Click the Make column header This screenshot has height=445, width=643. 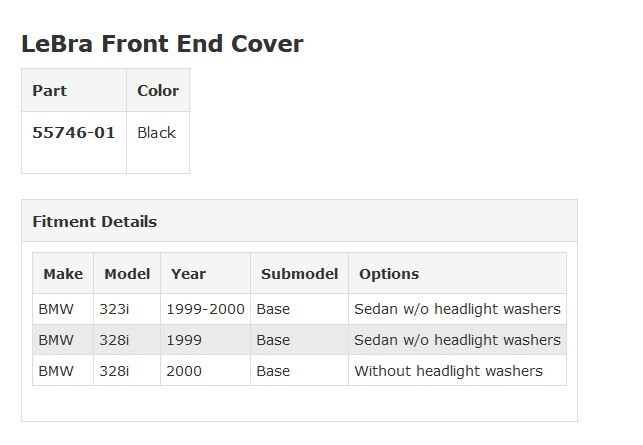(63, 273)
